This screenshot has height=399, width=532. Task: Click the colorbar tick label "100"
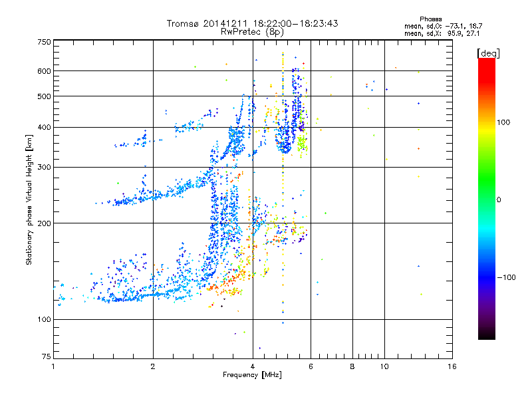pos(503,122)
